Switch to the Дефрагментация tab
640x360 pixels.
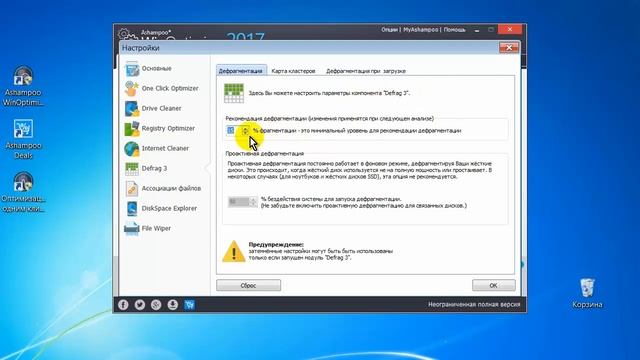pyautogui.click(x=241, y=71)
